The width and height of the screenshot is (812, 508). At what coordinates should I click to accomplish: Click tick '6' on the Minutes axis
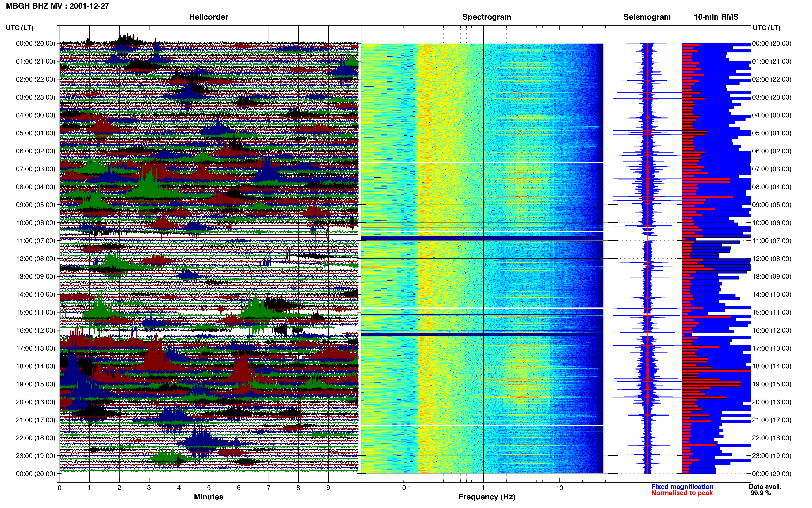pos(239,488)
